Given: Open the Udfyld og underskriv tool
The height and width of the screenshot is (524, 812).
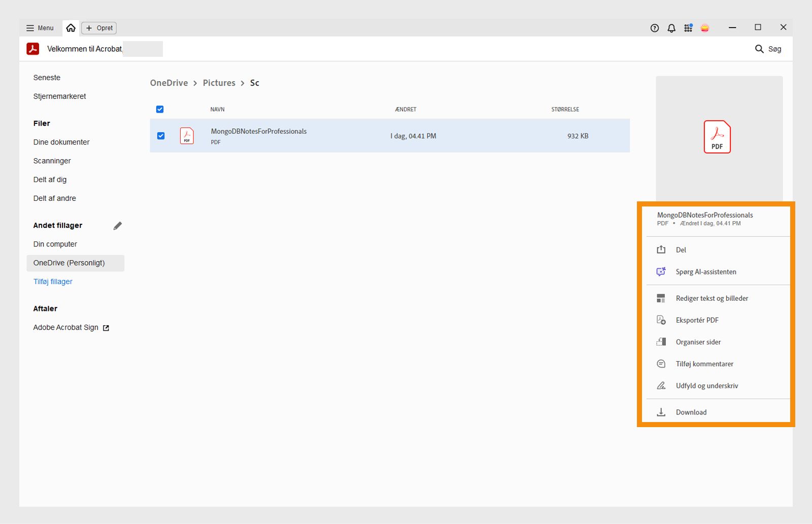Looking at the screenshot, I should click(x=707, y=386).
